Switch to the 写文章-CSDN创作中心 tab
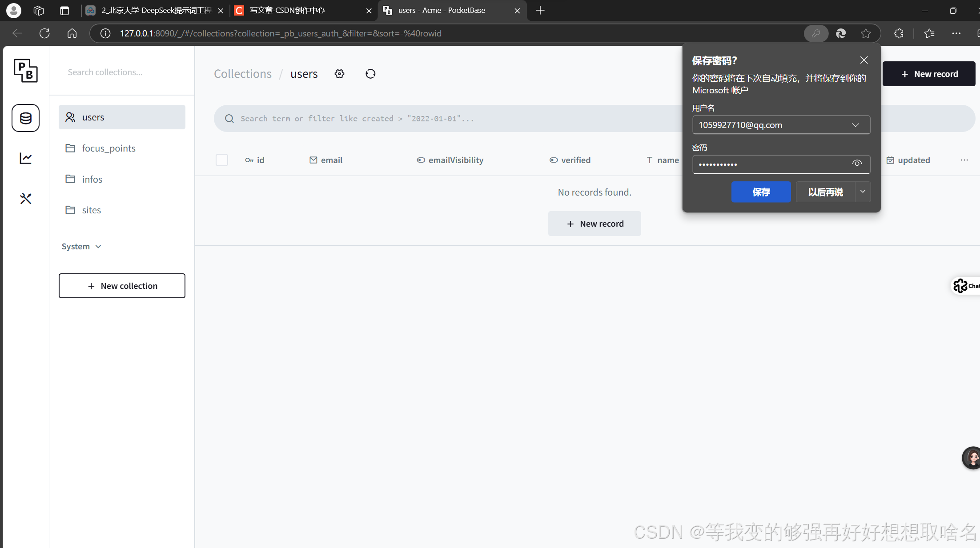Screen dimensions: 980x548 (287, 10)
